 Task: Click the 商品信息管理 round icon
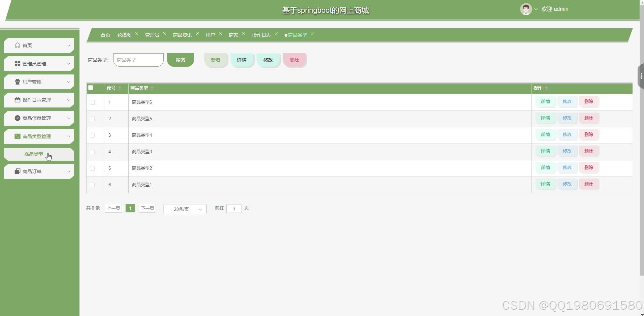tap(18, 118)
